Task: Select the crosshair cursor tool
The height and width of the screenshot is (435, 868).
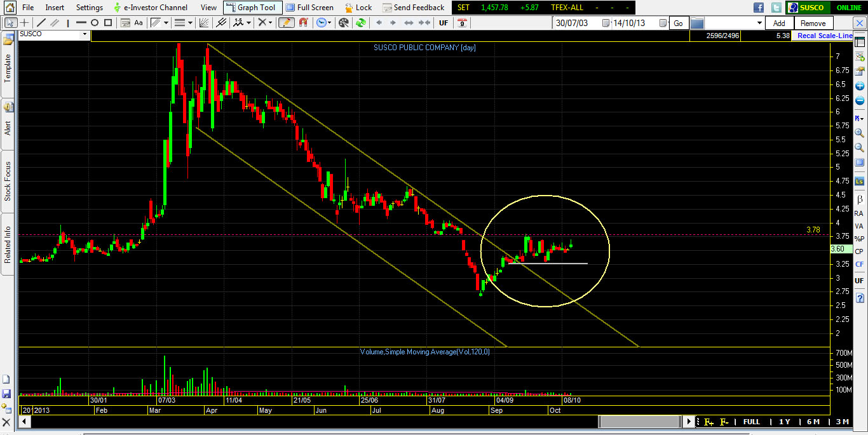Action: (x=24, y=23)
